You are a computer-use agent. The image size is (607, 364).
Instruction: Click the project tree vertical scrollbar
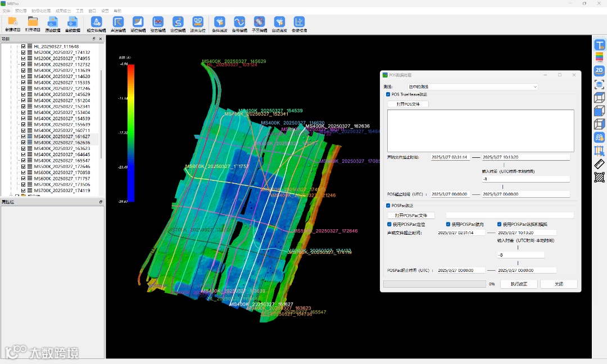[x=101, y=114]
